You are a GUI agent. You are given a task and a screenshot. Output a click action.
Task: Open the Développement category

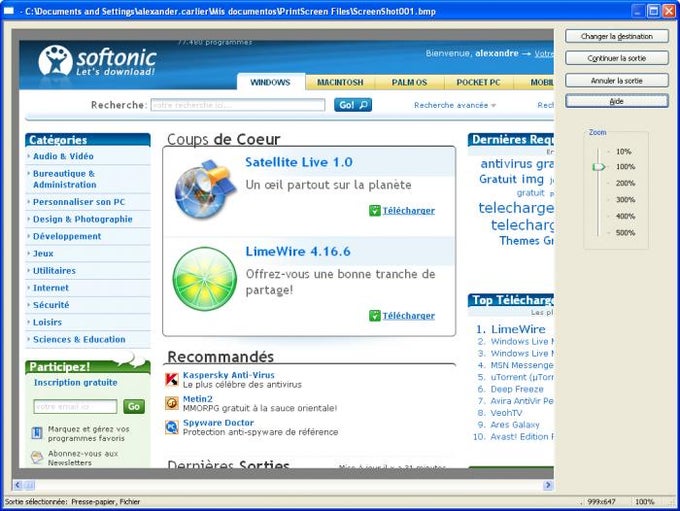click(67, 236)
